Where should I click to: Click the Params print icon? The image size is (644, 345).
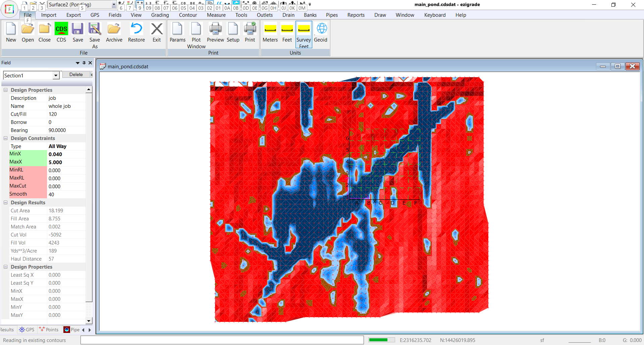pos(177,29)
